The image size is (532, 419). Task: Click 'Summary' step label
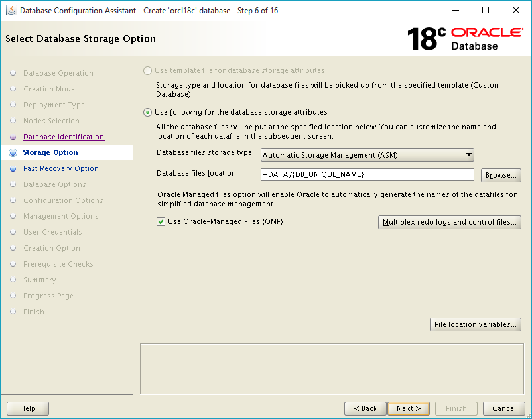point(40,280)
